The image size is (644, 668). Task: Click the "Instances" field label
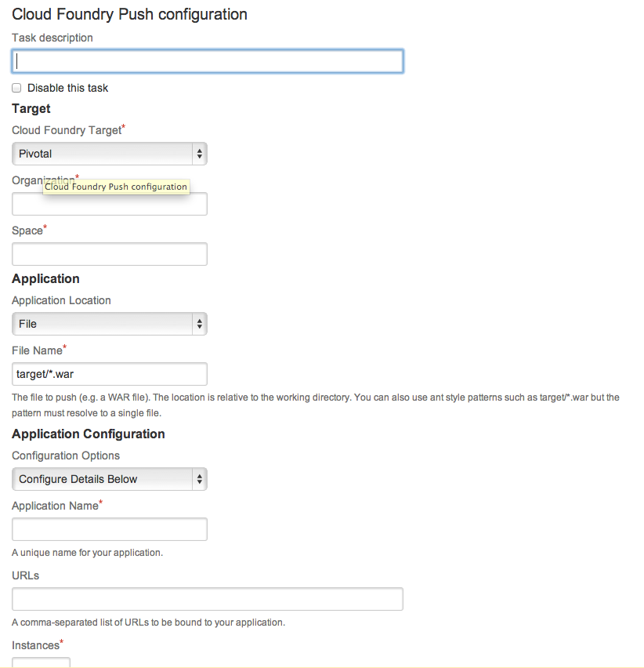[x=35, y=645]
